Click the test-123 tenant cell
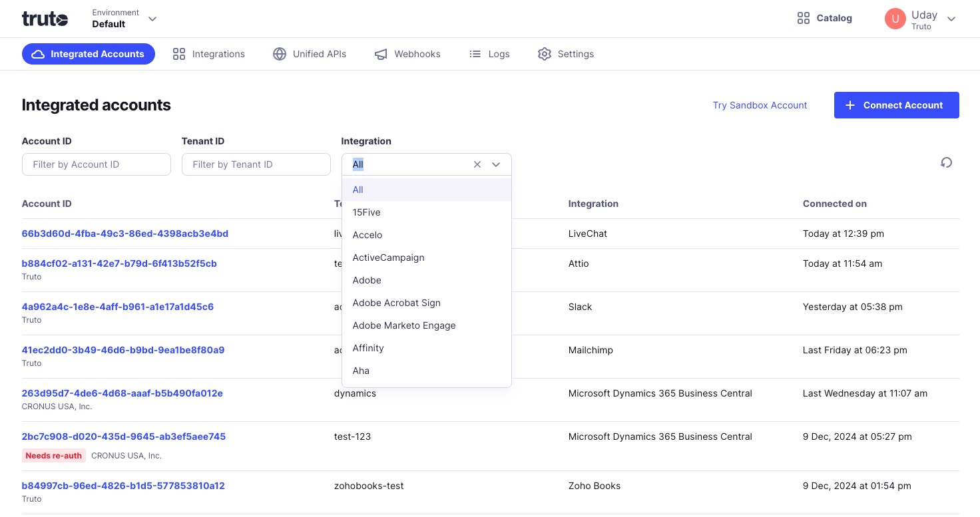Viewport: 980px width, 517px height. 353,436
